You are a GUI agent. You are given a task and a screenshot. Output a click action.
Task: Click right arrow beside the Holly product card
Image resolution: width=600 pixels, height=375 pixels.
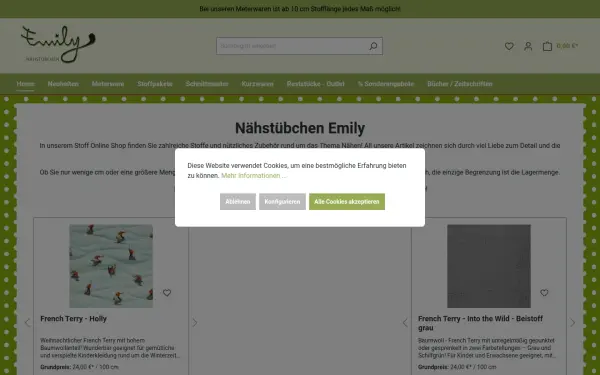pos(195,323)
